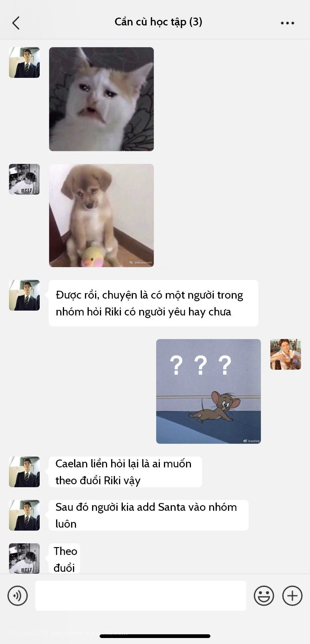Image resolution: width=310 pixels, height=644 pixels.
Task: Tap the avatar beside the "Caelan liền hỏi" message
Action: [24, 472]
